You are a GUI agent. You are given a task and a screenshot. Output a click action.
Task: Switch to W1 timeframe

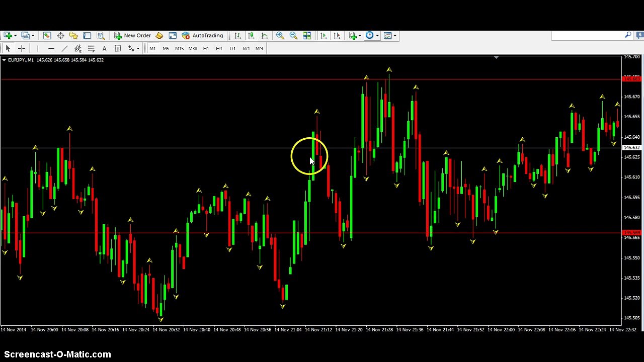246,48
